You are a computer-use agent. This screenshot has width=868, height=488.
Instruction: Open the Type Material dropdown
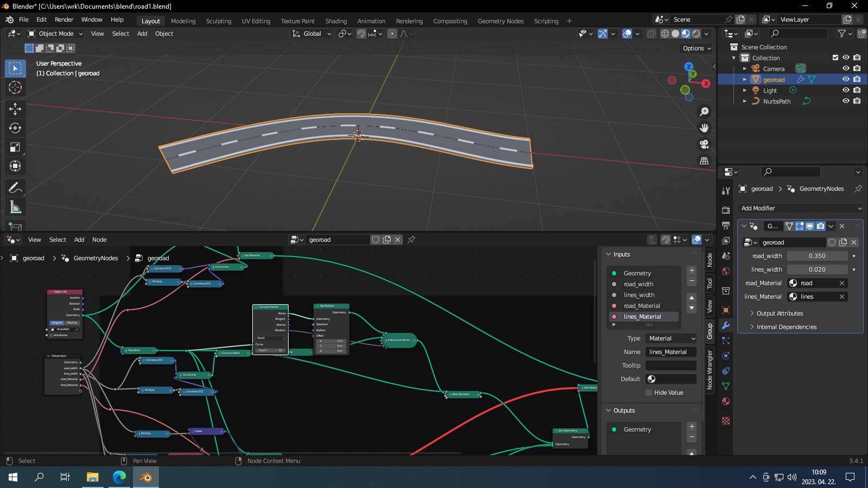pyautogui.click(x=671, y=338)
